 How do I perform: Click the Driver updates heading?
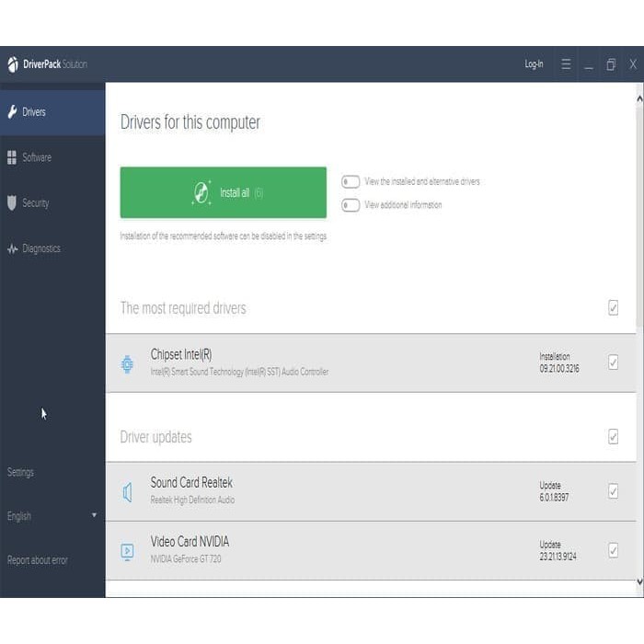point(155,437)
